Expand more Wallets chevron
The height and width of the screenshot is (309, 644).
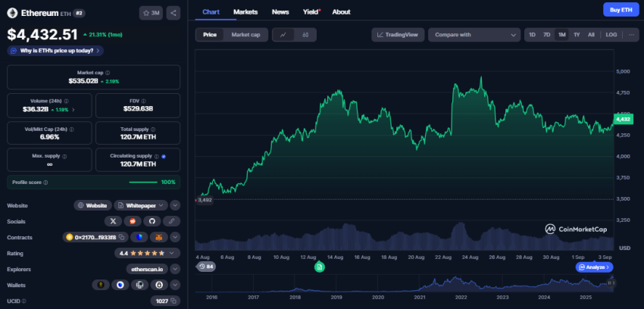(x=175, y=285)
